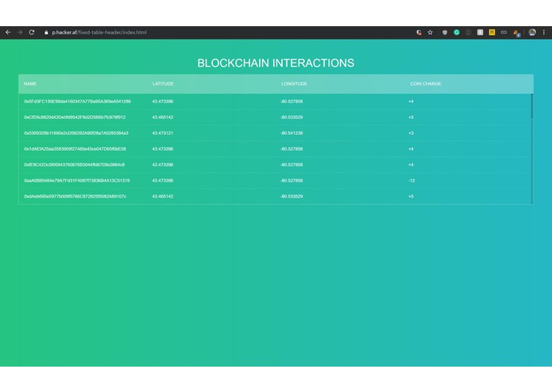Select the address starting with 0xCfD5c
552x392 pixels.
coord(75,117)
